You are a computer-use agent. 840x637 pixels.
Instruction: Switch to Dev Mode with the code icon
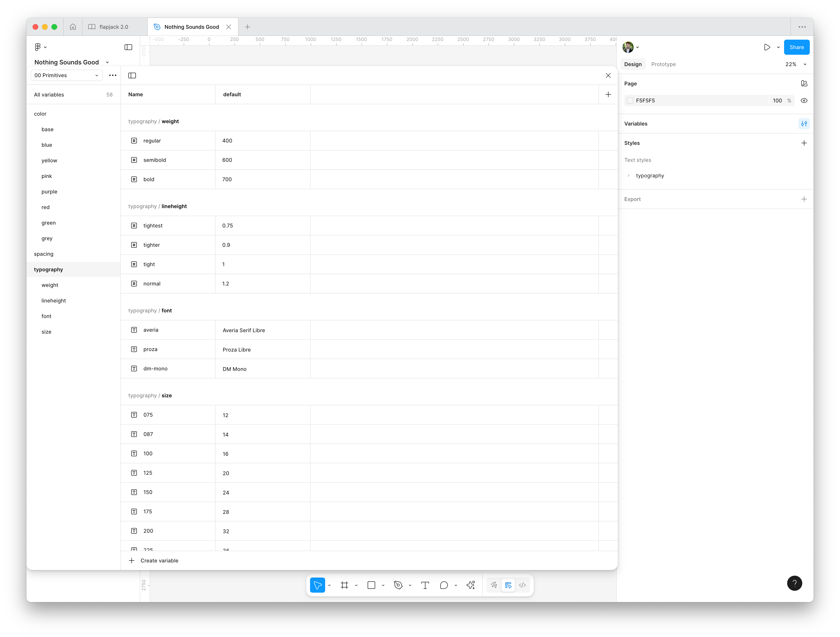[x=522, y=585]
